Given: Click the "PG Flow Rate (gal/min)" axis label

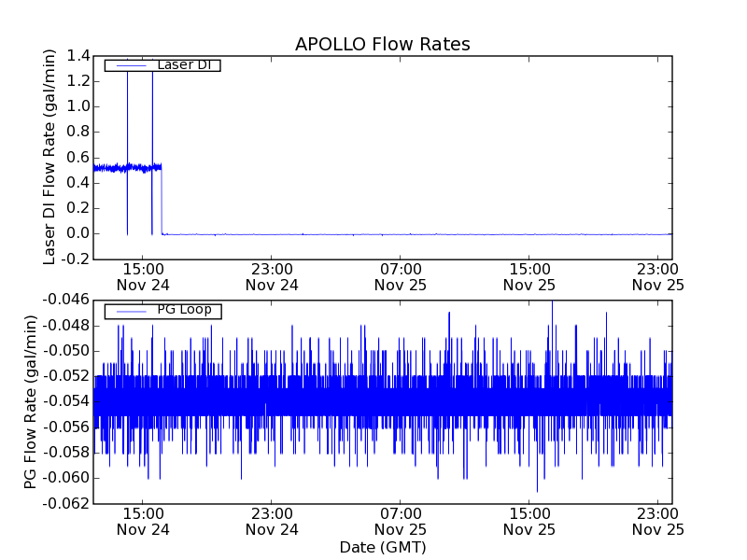Looking at the screenshot, I should (31, 401).
